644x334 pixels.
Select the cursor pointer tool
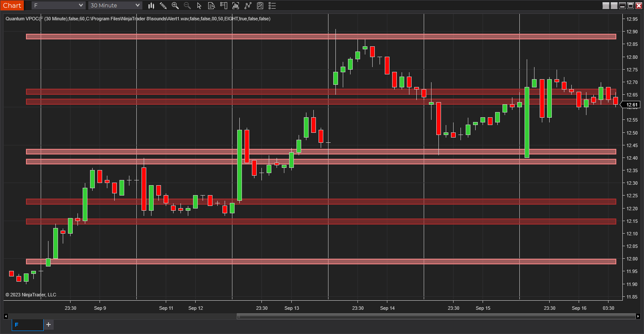click(200, 6)
